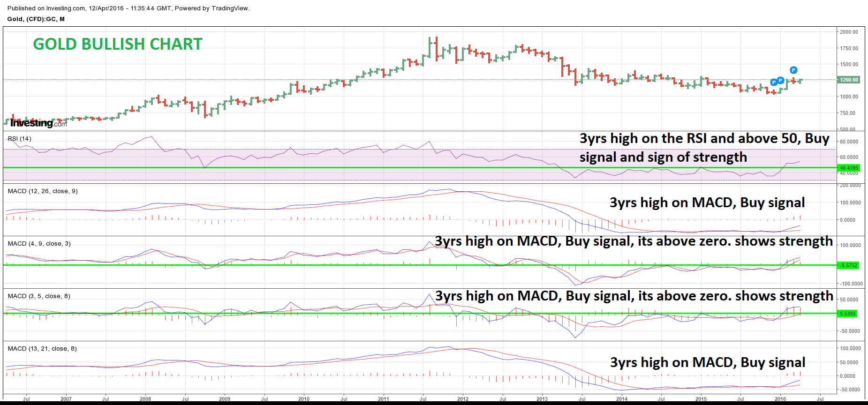Click the green horizontal line in the RSI pane
868x405 pixels.
(x=420, y=167)
